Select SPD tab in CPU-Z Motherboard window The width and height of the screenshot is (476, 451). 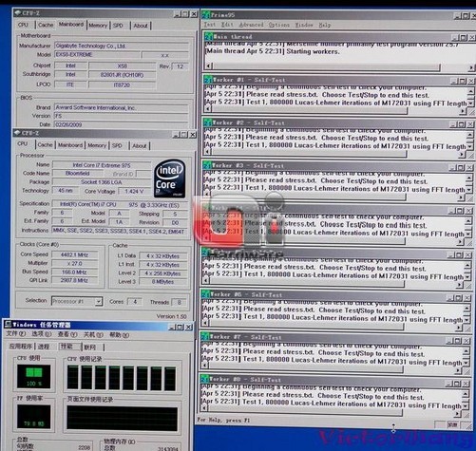click(x=118, y=26)
